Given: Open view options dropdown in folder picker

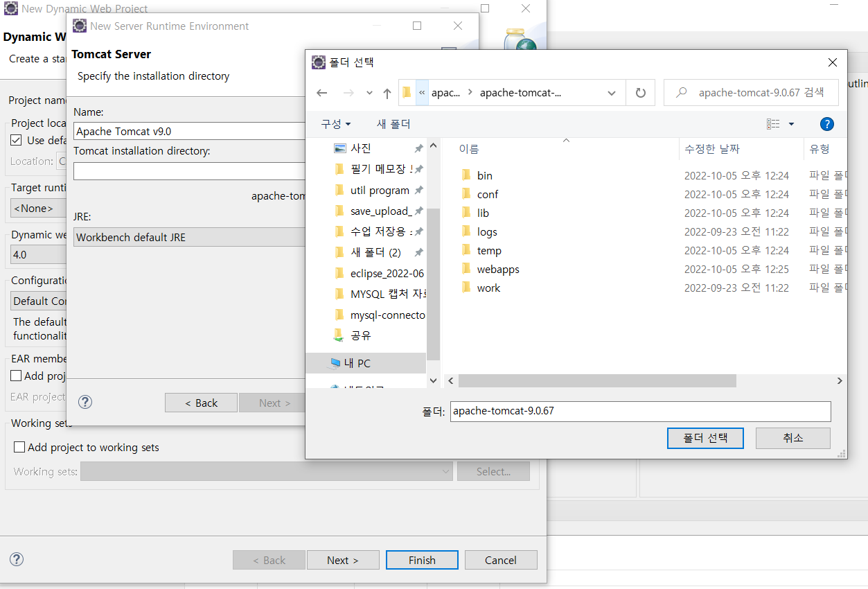Looking at the screenshot, I should pyautogui.click(x=791, y=124).
